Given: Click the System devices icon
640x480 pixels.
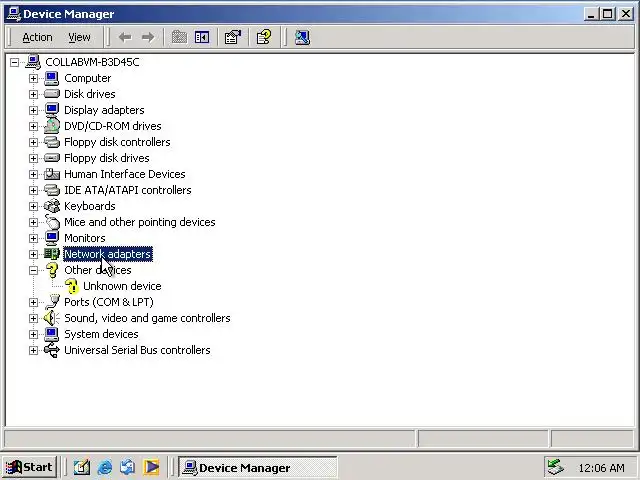Looking at the screenshot, I should point(52,334).
